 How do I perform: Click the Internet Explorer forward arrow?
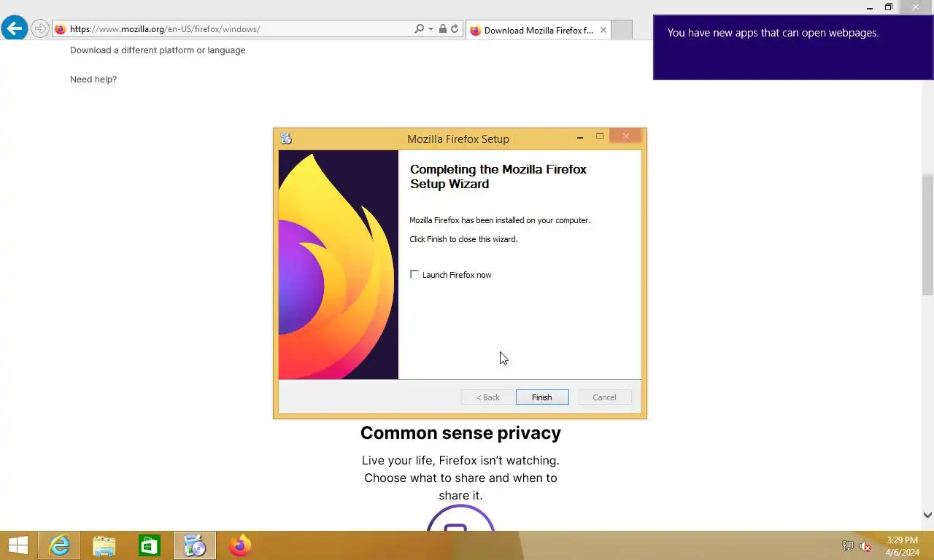tap(40, 29)
